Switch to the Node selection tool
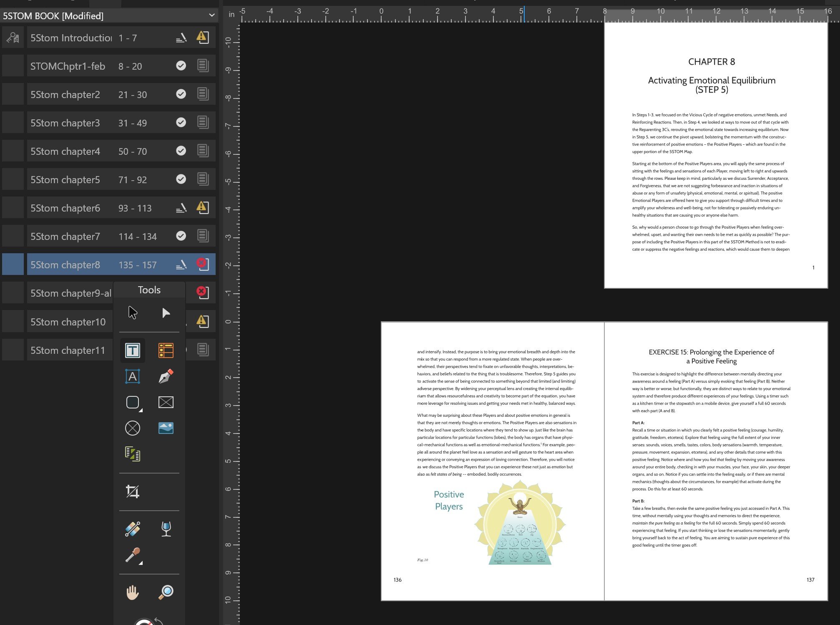This screenshot has width=840, height=625. [x=165, y=312]
